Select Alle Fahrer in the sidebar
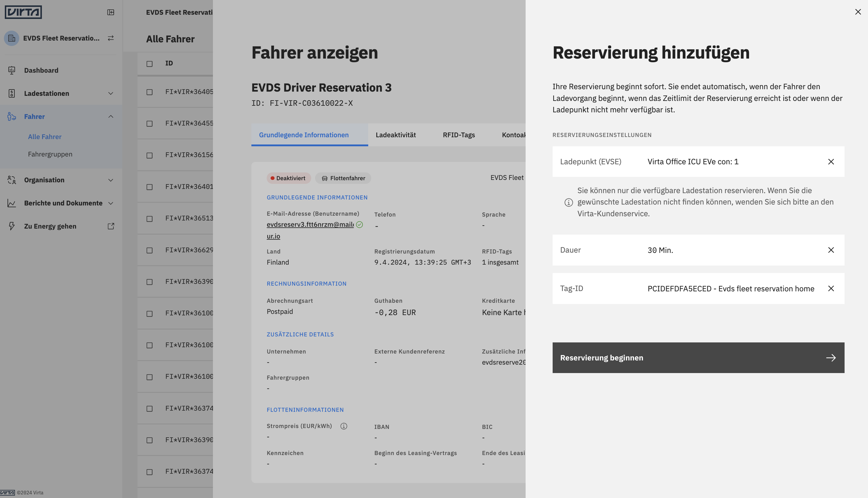 click(x=45, y=137)
